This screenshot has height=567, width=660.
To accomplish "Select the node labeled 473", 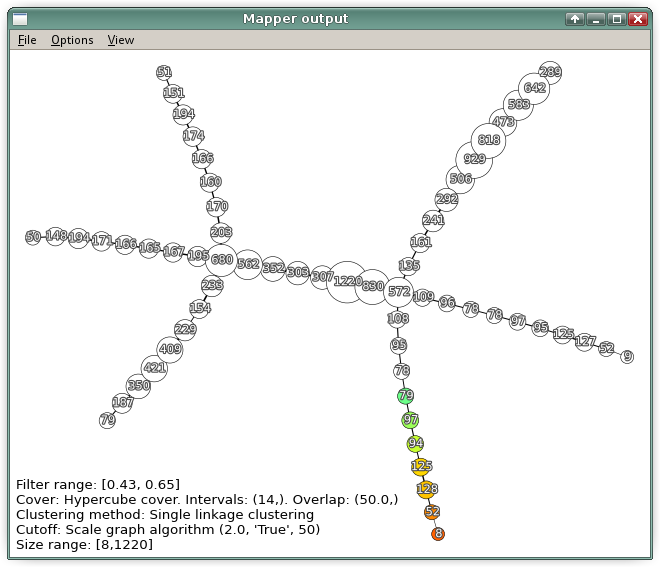I will (x=503, y=122).
